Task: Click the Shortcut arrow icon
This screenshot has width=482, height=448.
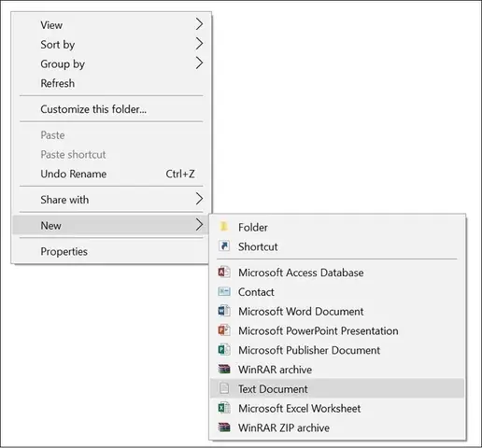Action: 224,246
